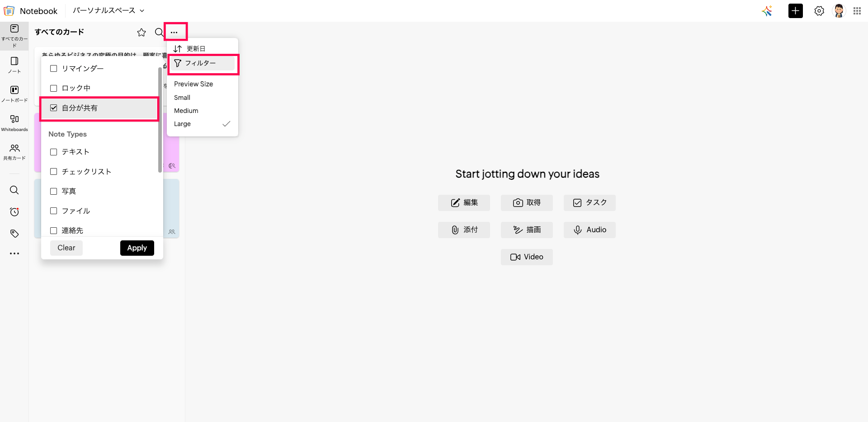The height and width of the screenshot is (422, 868).
Task: Uncheck the 自分が共有 filter checkbox
Action: (x=54, y=108)
